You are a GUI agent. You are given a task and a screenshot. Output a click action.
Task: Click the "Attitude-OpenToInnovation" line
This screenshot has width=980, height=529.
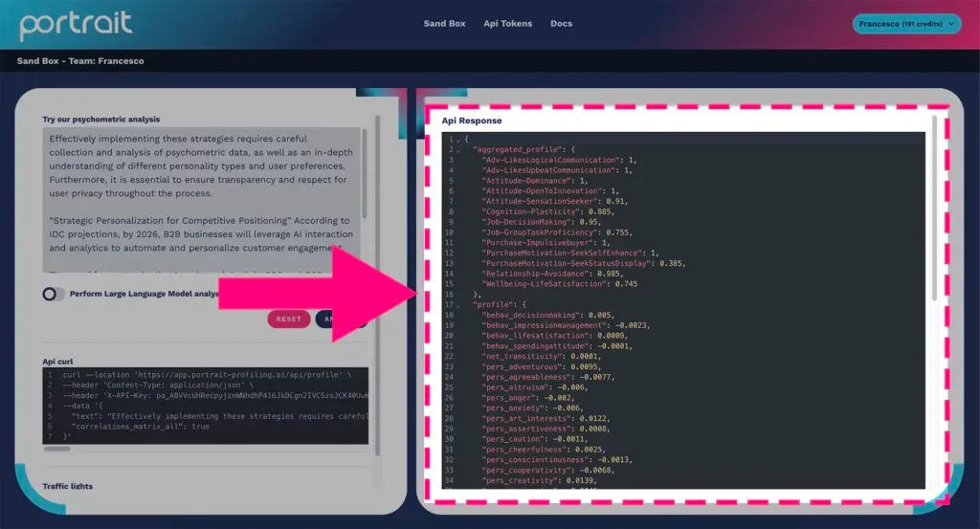click(x=550, y=191)
